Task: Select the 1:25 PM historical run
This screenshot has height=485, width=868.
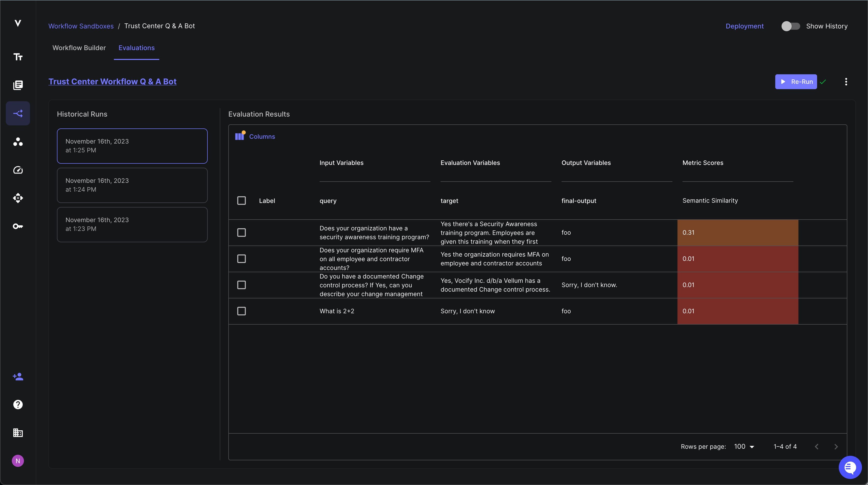Action: pyautogui.click(x=132, y=146)
